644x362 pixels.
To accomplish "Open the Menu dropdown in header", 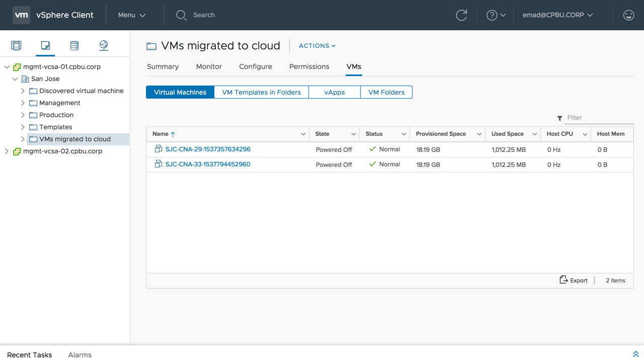I will (131, 15).
